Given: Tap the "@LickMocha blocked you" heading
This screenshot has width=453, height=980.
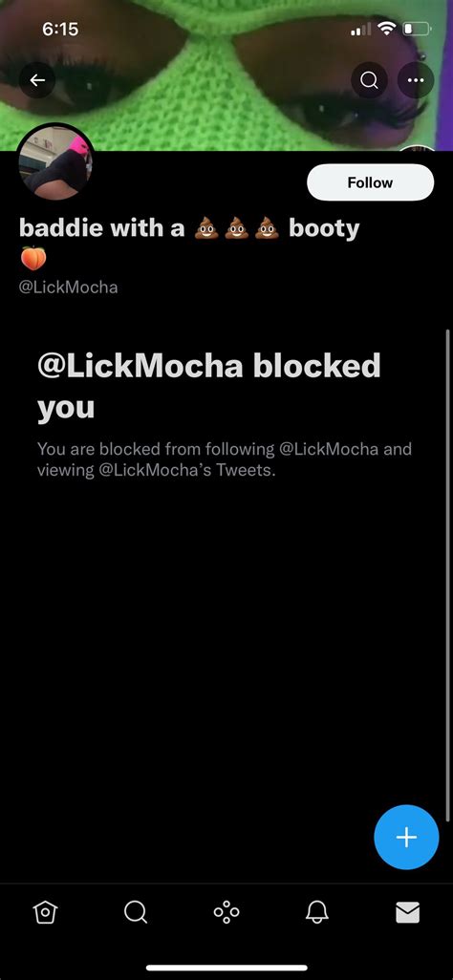Looking at the screenshot, I should tap(209, 386).
